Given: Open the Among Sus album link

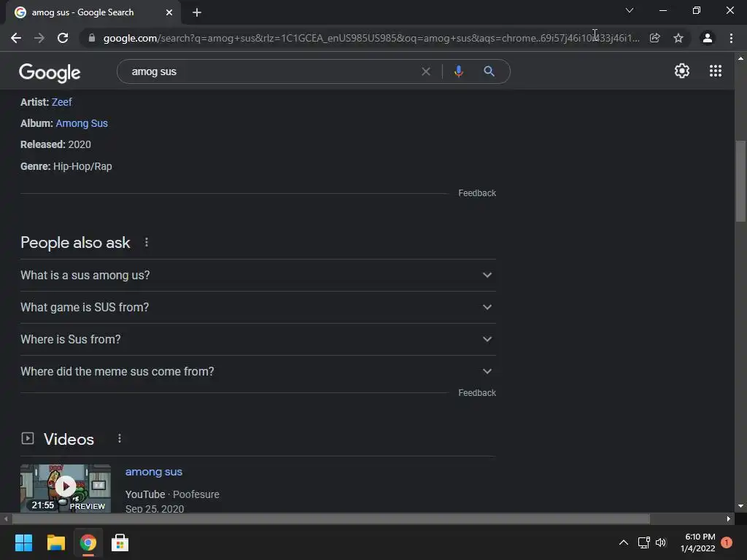Looking at the screenshot, I should click(x=82, y=123).
